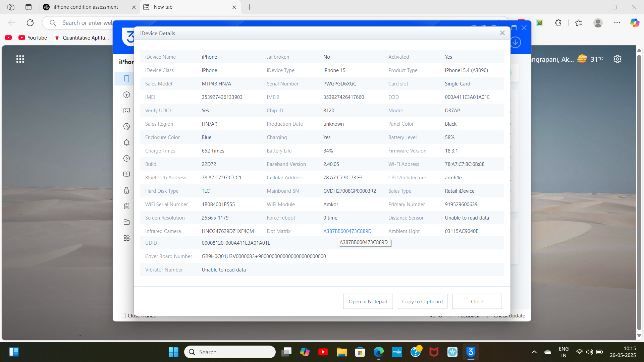
Task: Toggle the Close iTunes checkbox
Action: point(123,316)
